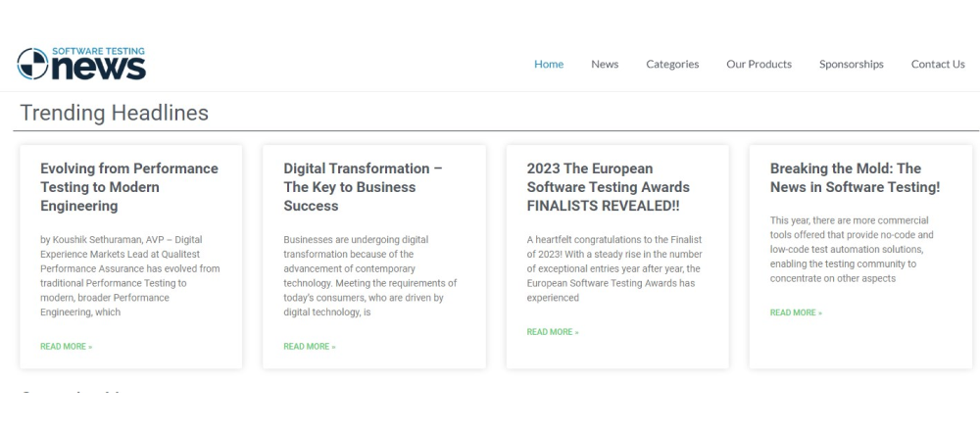This screenshot has width=980, height=431.
Task: Click Read More under Awards Finalists article
Action: pyautogui.click(x=553, y=332)
